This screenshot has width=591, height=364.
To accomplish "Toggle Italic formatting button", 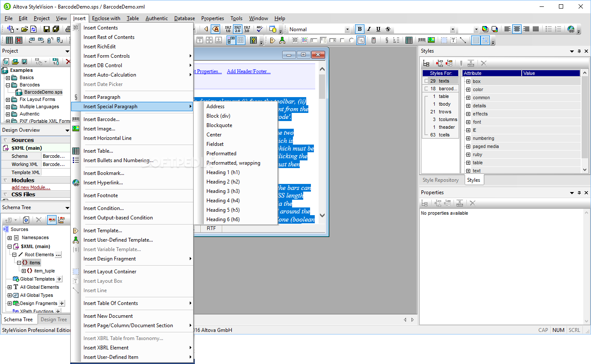I will (x=369, y=29).
